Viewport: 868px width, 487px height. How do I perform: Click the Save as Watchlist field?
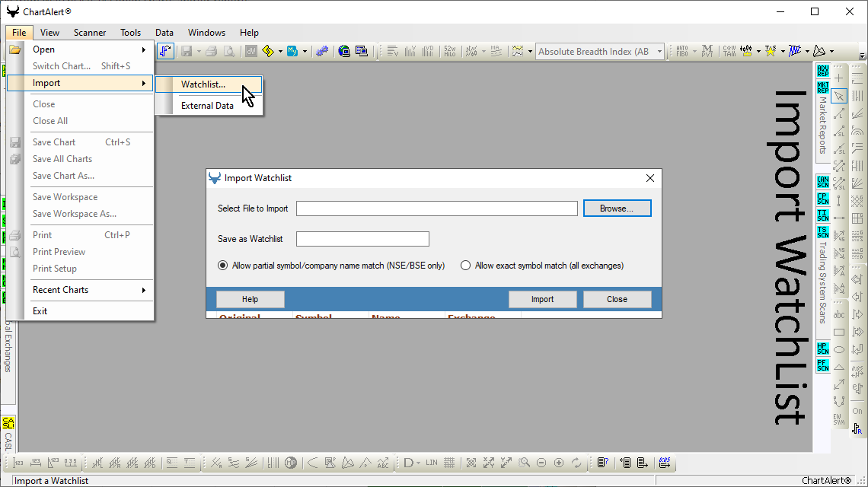pos(362,239)
